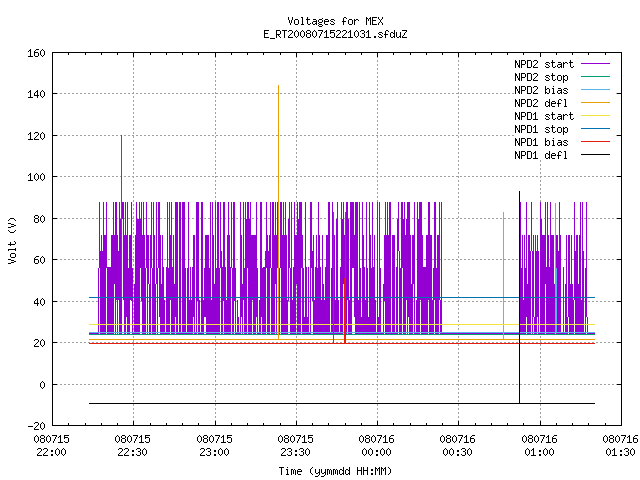Click the y-axis tick label 120

click(x=36, y=136)
